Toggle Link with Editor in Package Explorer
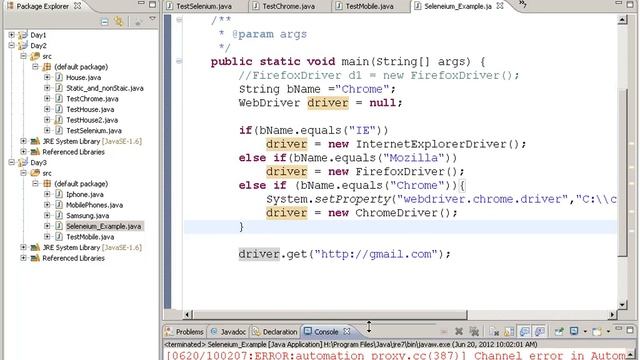640x360 pixels. click(x=119, y=21)
